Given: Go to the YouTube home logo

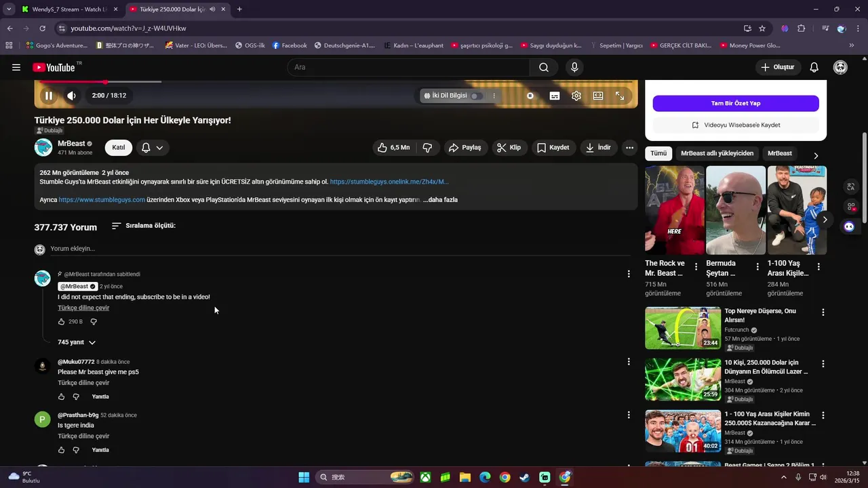Looking at the screenshot, I should pyautogui.click(x=54, y=67).
